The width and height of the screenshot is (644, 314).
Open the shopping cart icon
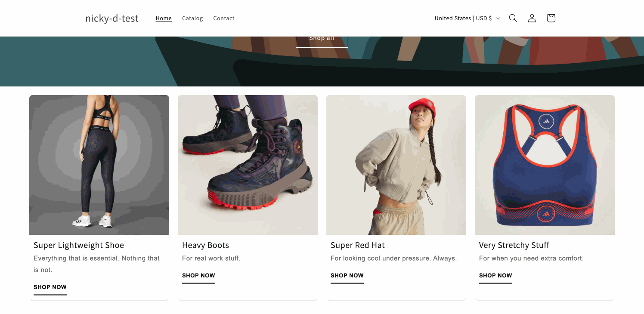pos(551,18)
